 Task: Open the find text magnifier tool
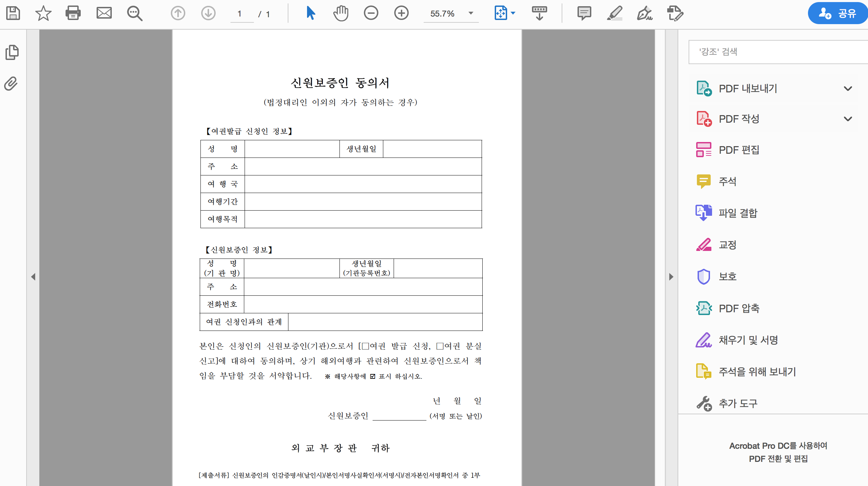pos(135,13)
